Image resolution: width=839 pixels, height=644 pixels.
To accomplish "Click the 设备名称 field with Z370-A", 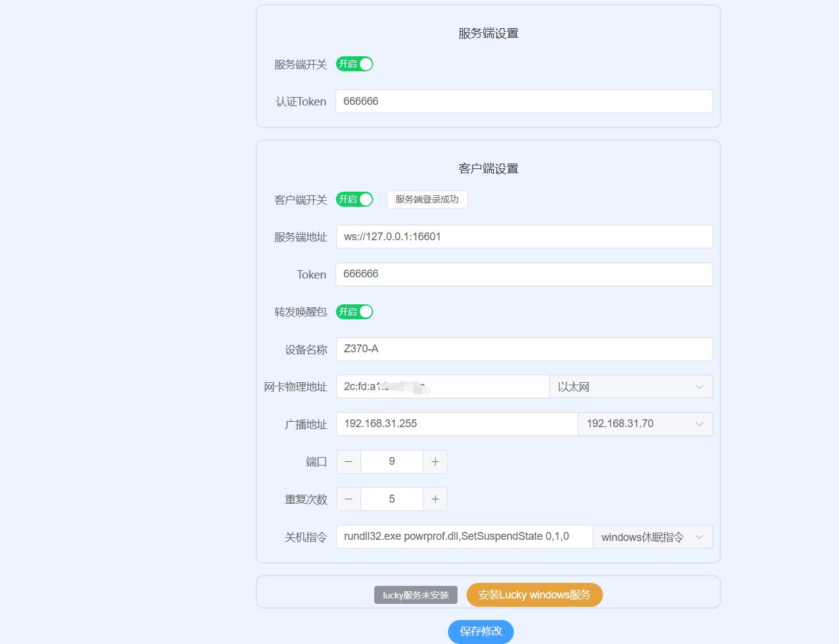I will point(524,349).
